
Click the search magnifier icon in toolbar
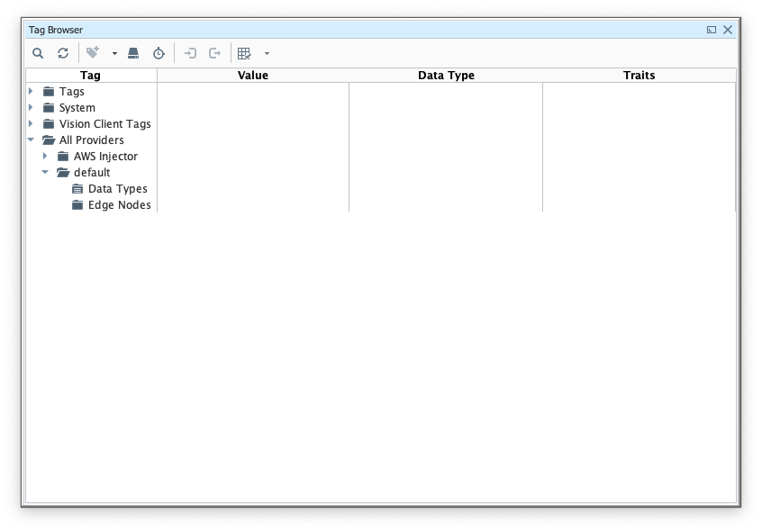pos(38,54)
